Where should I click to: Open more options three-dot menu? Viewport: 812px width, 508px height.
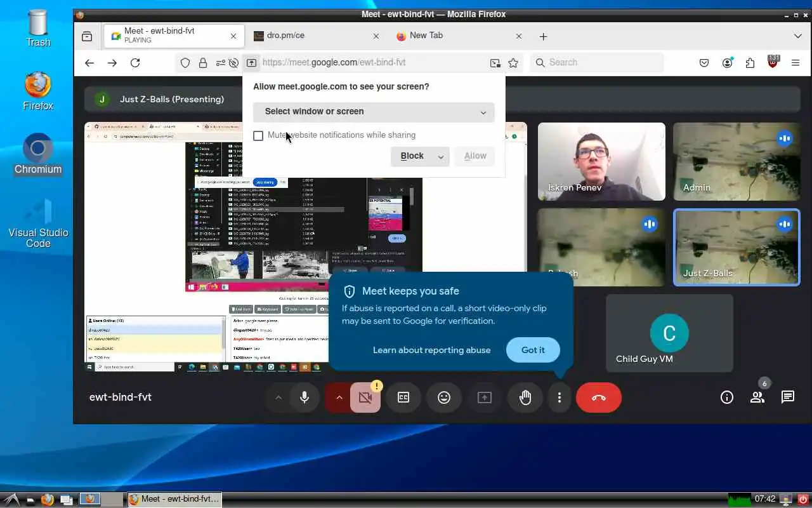coord(560,398)
